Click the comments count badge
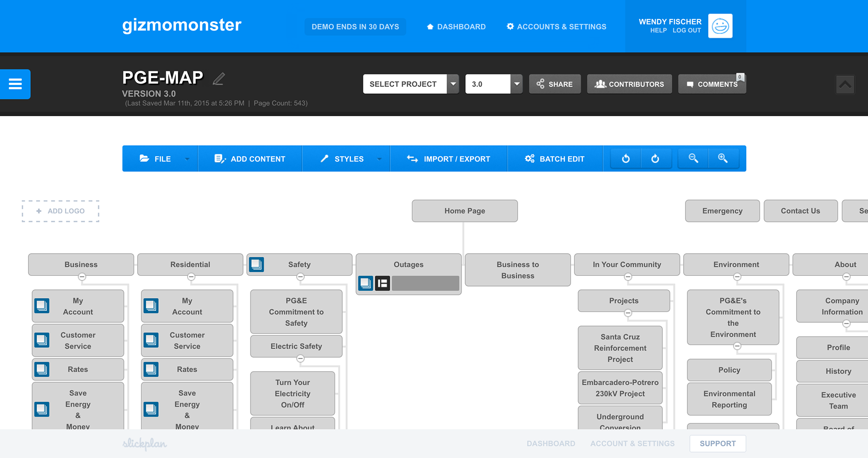The width and height of the screenshot is (868, 458). (x=740, y=77)
